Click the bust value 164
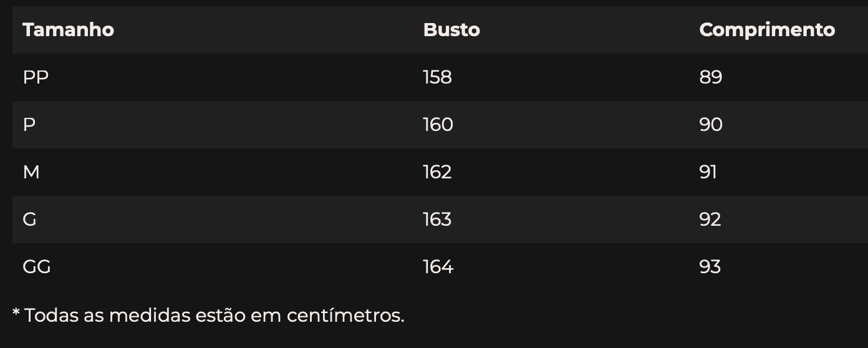Screen dimensions: 868x348 (438, 267)
